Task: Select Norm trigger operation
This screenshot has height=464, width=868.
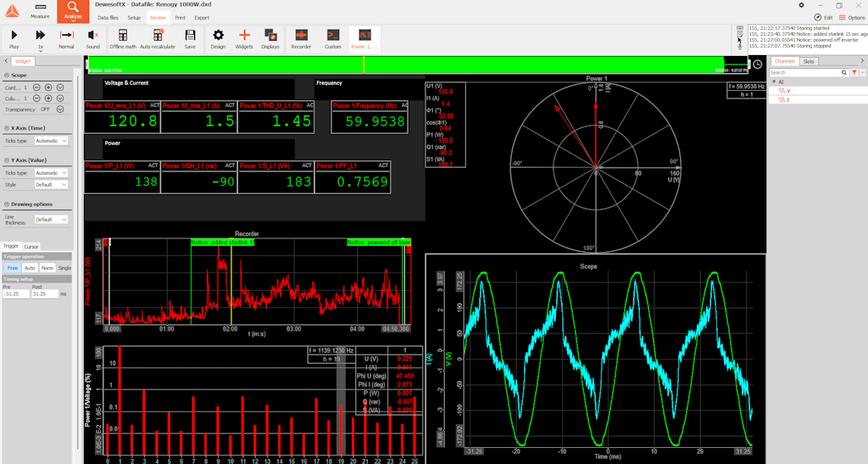Action: coord(47,268)
